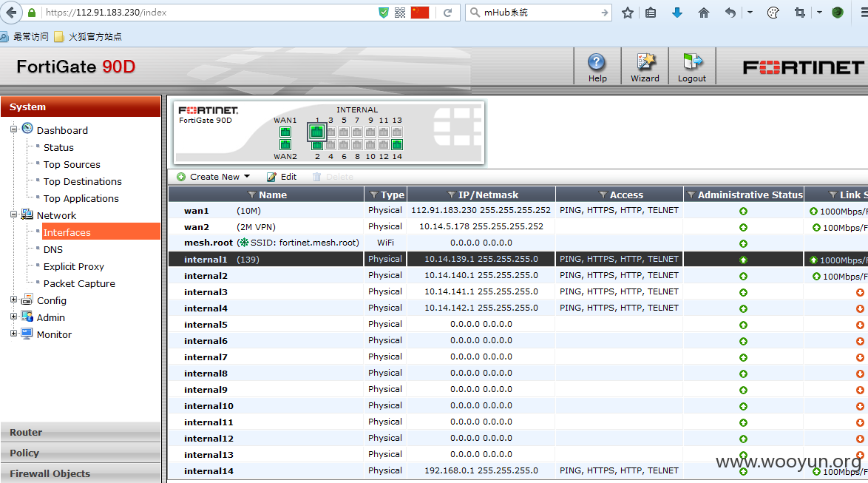Collapse the Dashboard tree node
Viewport: 868px width, 483px height.
click(x=14, y=129)
